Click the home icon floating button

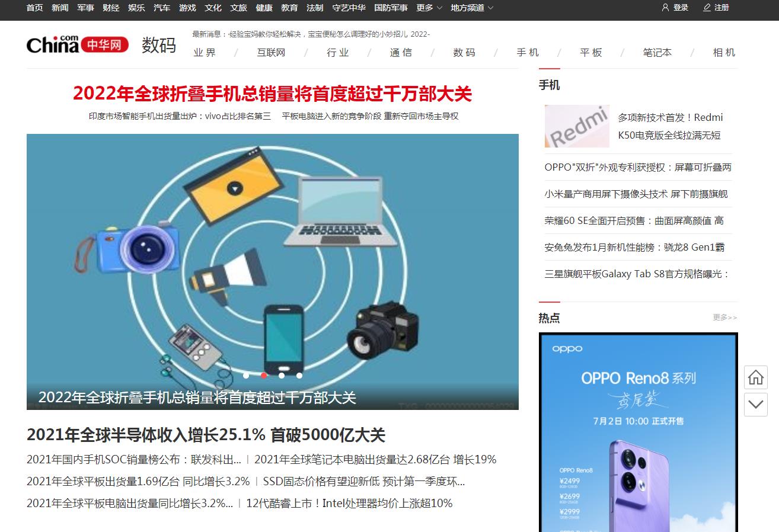(x=755, y=377)
